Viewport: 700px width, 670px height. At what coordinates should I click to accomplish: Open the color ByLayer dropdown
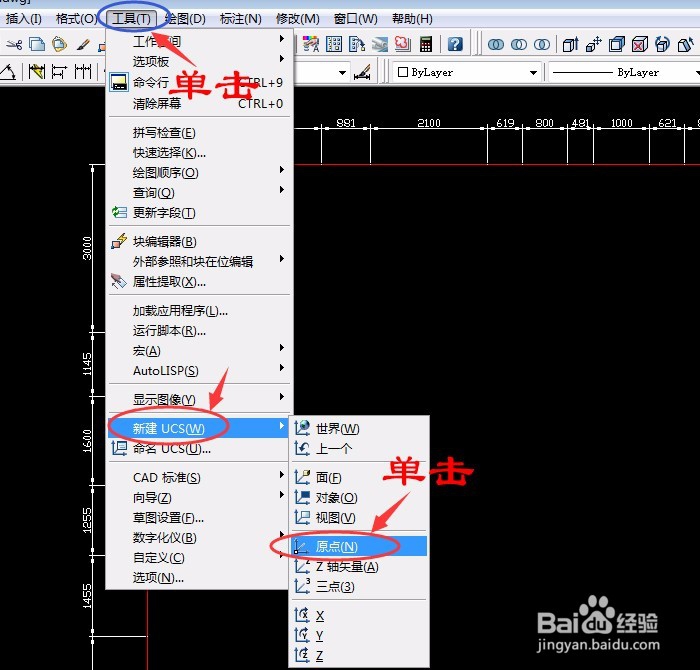(x=467, y=72)
